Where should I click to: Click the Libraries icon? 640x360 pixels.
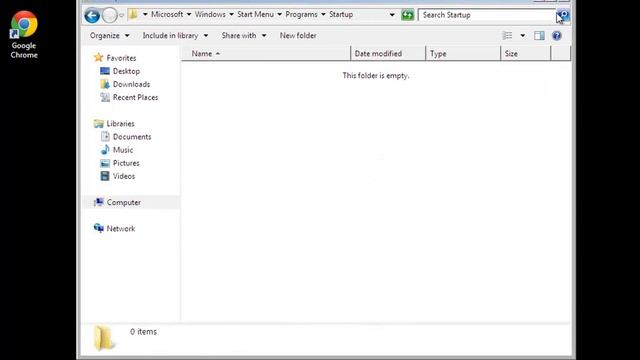pos(98,123)
